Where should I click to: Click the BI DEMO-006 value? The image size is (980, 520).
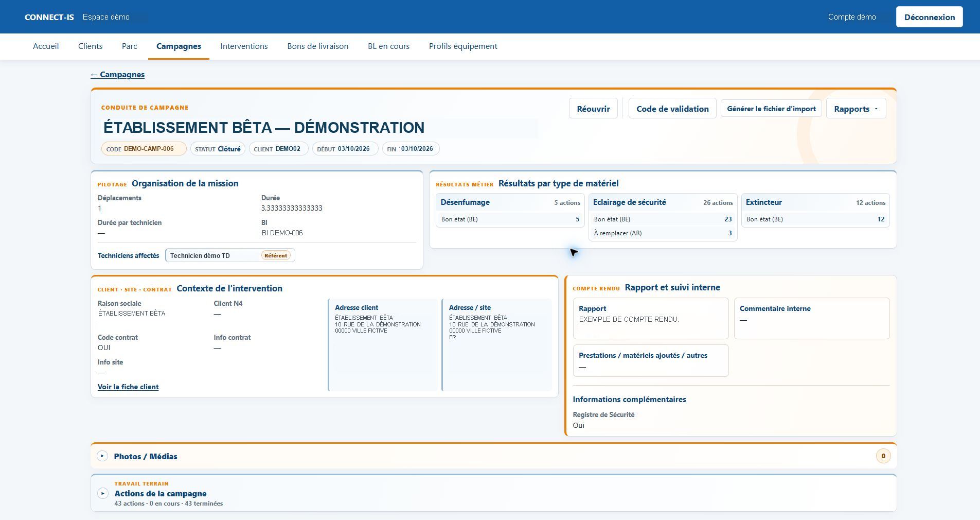coord(282,233)
